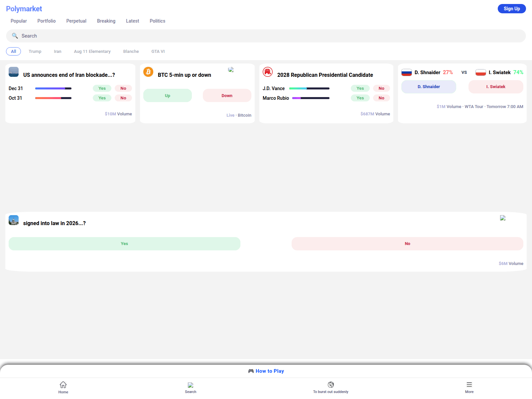The image size is (532, 399).
Task: Click the Search icon in bottom bar
Action: 191,385
